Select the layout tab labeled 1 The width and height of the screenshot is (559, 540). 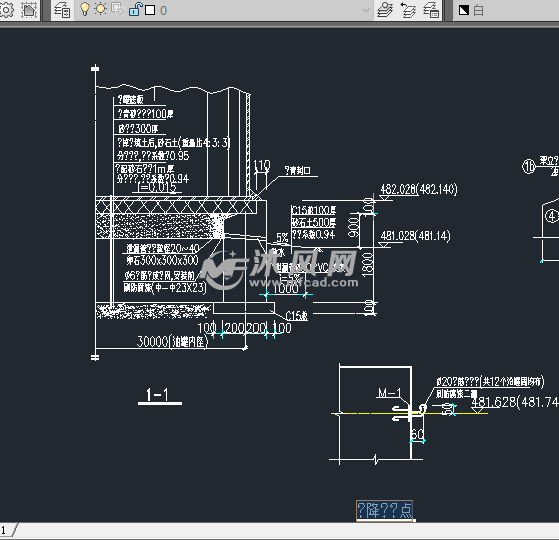pyautogui.click(x=3, y=530)
